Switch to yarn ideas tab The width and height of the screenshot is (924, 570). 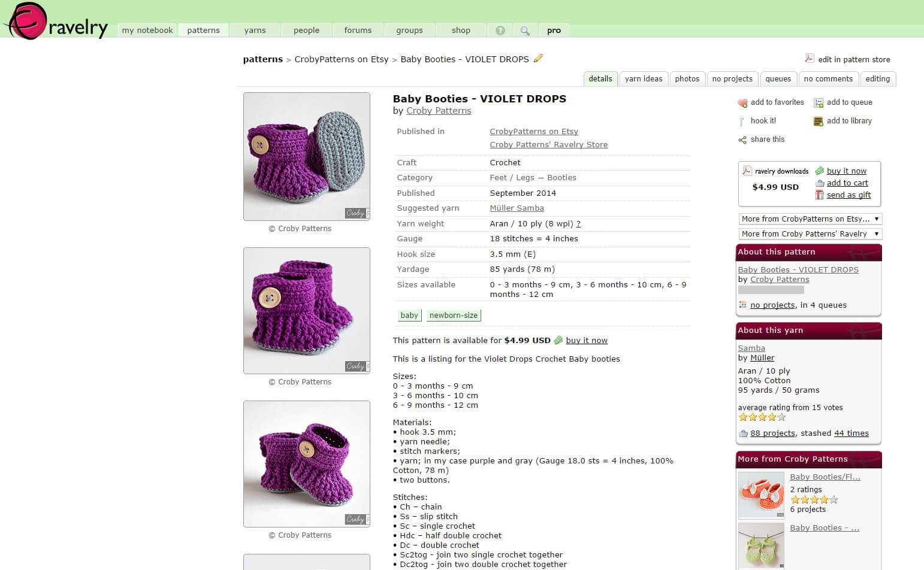click(644, 79)
